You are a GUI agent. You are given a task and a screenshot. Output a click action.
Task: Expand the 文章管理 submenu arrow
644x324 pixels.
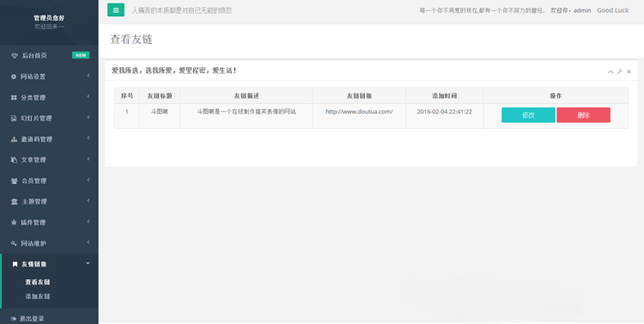pyautogui.click(x=88, y=159)
